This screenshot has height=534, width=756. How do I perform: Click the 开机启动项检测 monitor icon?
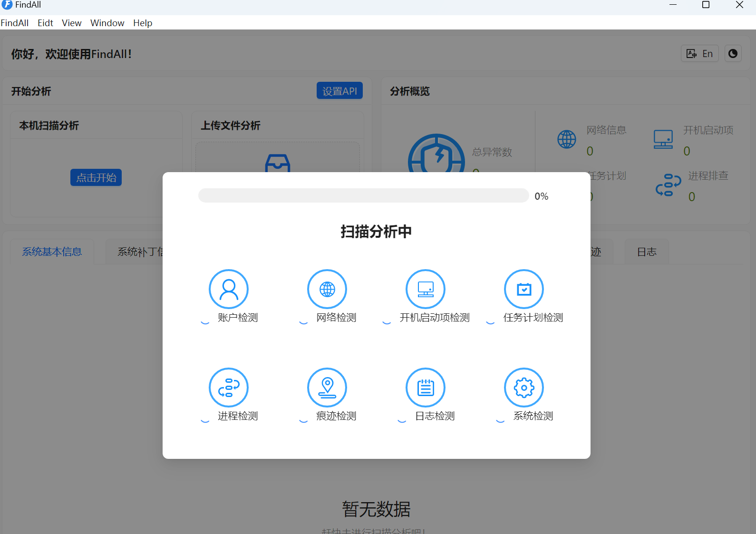[x=426, y=289]
